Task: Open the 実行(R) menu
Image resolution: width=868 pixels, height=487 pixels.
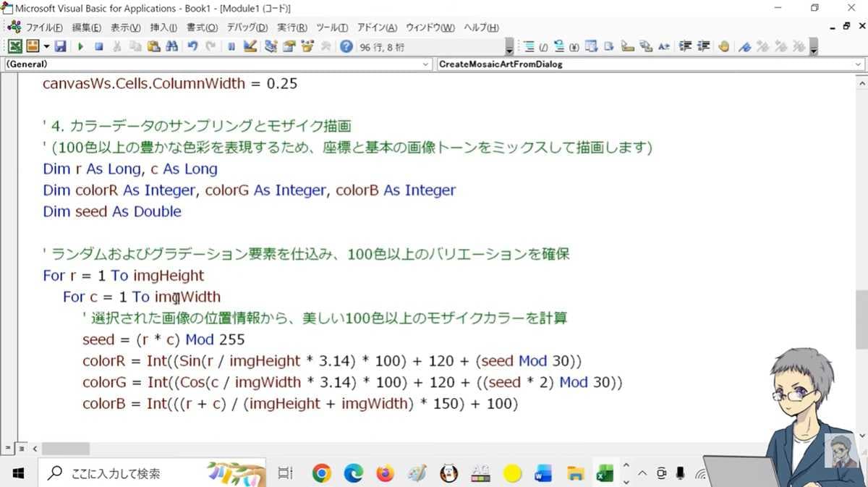Action: click(x=292, y=27)
